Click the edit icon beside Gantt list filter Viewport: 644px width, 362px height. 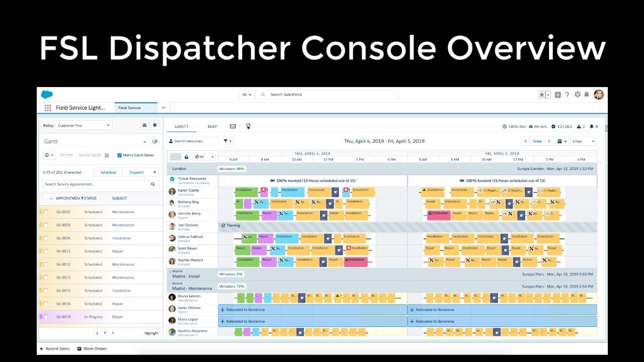pyautogui.click(x=155, y=142)
